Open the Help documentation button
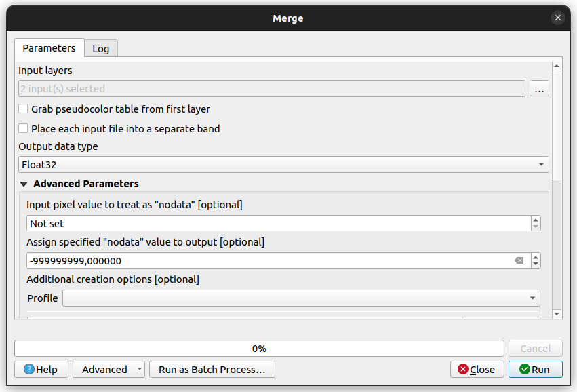The image size is (577, 392). [x=41, y=369]
